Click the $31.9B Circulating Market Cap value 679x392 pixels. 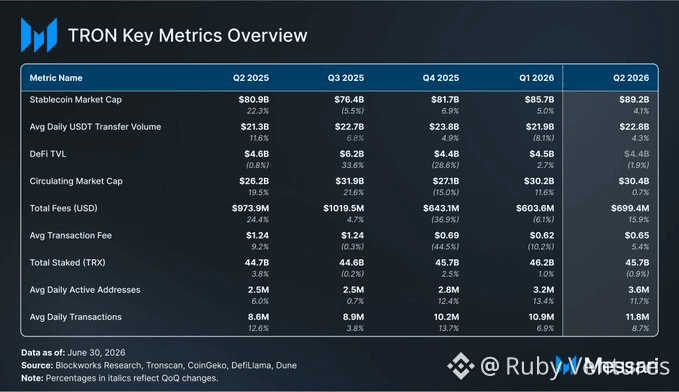(350, 181)
